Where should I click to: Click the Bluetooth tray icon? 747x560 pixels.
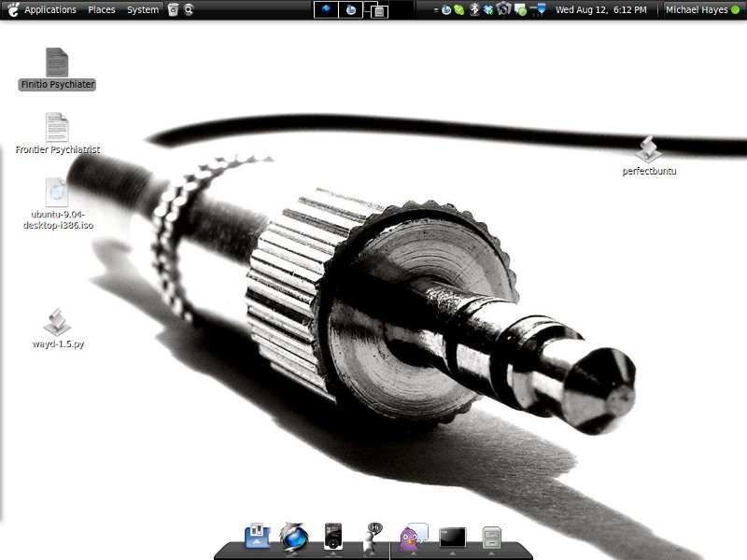[474, 9]
